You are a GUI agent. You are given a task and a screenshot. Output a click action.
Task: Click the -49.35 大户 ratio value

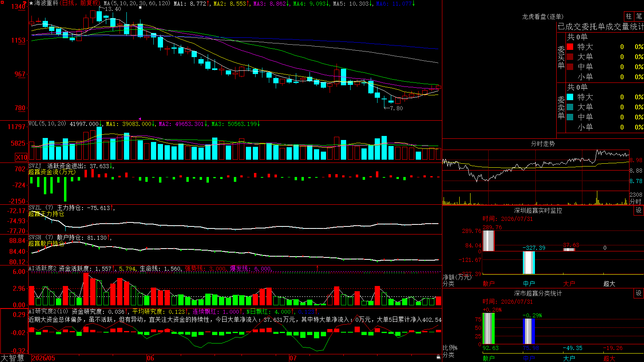tap(572, 348)
